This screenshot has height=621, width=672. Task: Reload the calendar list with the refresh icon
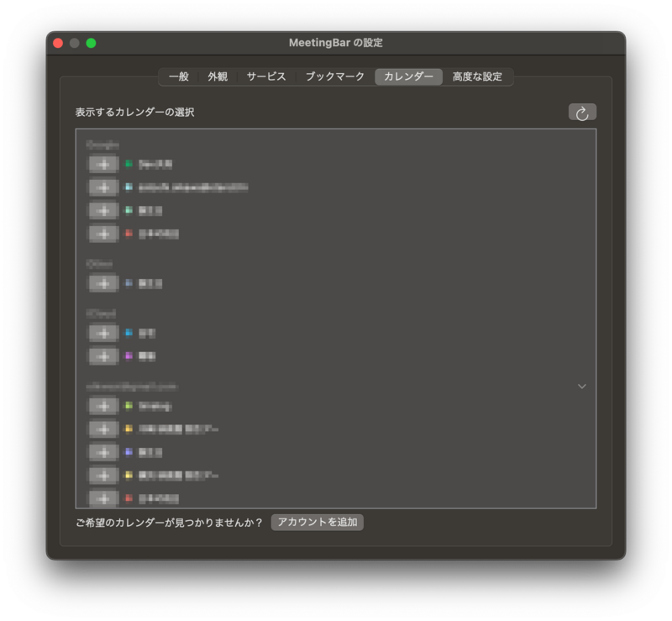581,113
